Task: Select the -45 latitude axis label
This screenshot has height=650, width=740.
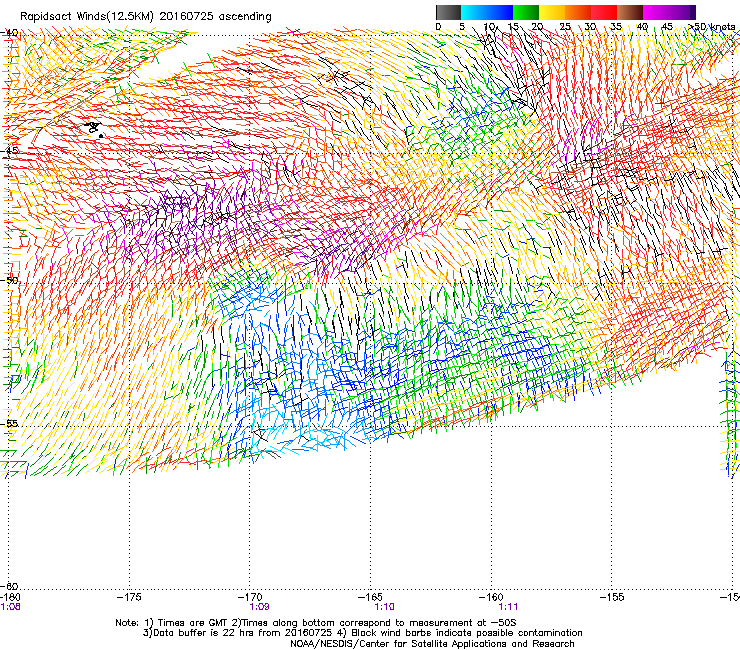Action: point(10,151)
